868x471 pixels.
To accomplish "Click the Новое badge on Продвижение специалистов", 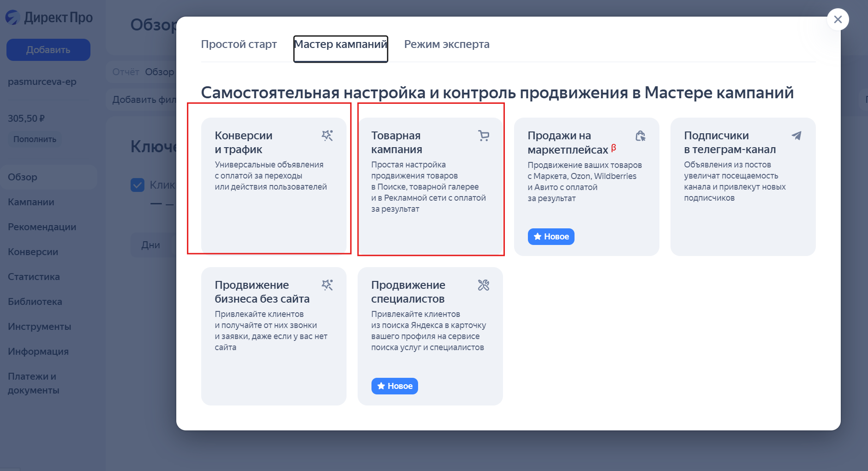I will tap(395, 386).
